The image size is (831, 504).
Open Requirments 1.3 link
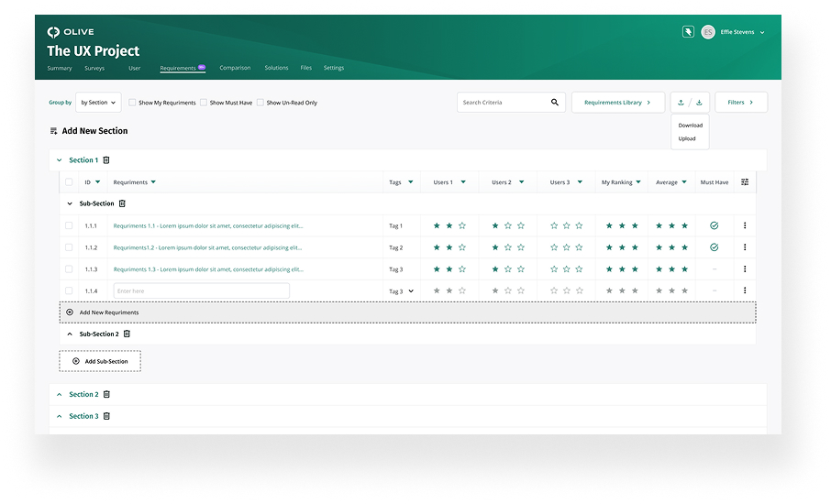208,268
